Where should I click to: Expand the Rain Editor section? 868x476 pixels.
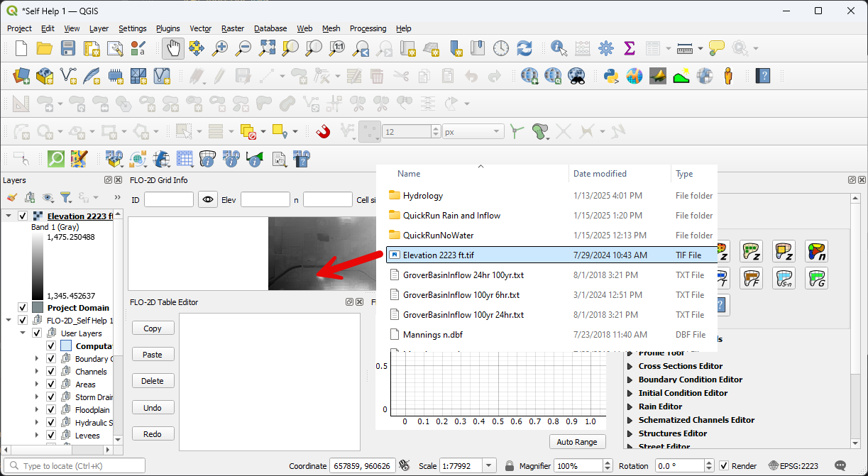point(630,406)
